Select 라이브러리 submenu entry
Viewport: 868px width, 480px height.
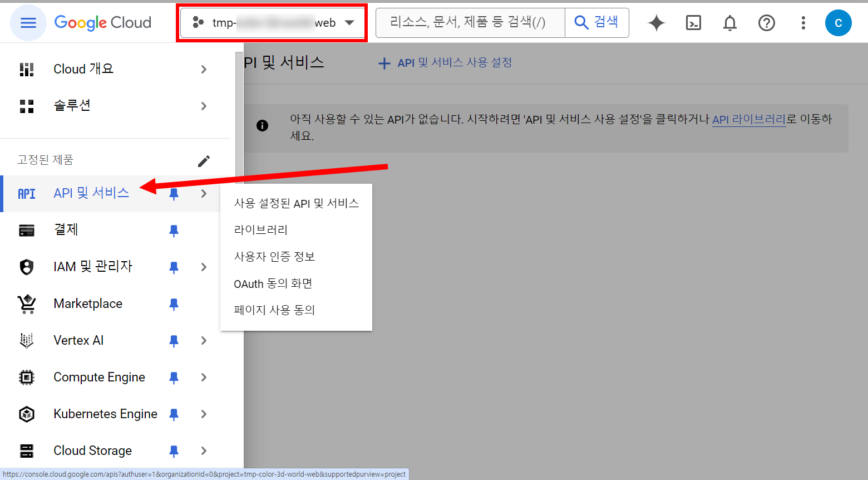(x=296, y=230)
